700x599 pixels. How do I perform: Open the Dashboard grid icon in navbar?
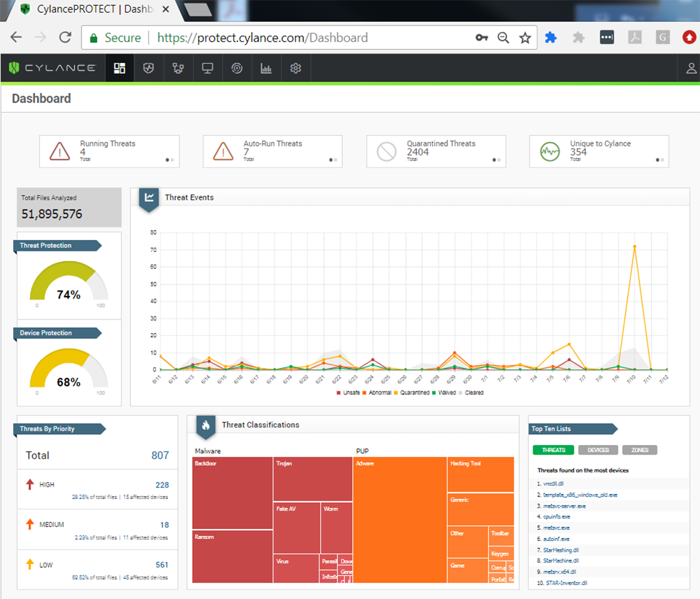(119, 68)
